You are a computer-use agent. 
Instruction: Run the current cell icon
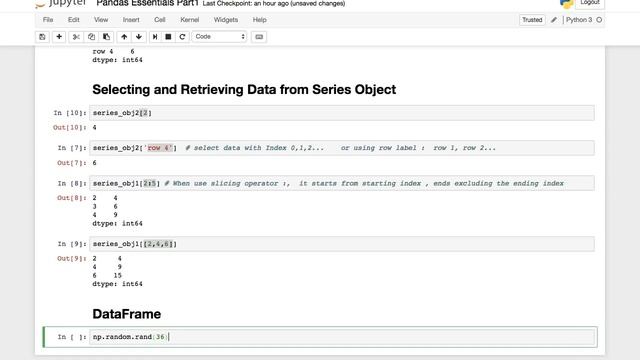155,37
